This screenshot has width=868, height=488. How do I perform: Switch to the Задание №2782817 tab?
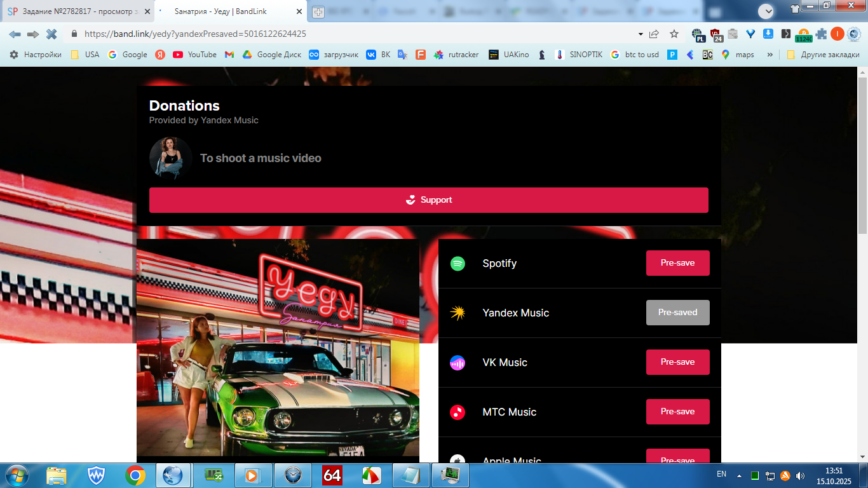tap(78, 11)
